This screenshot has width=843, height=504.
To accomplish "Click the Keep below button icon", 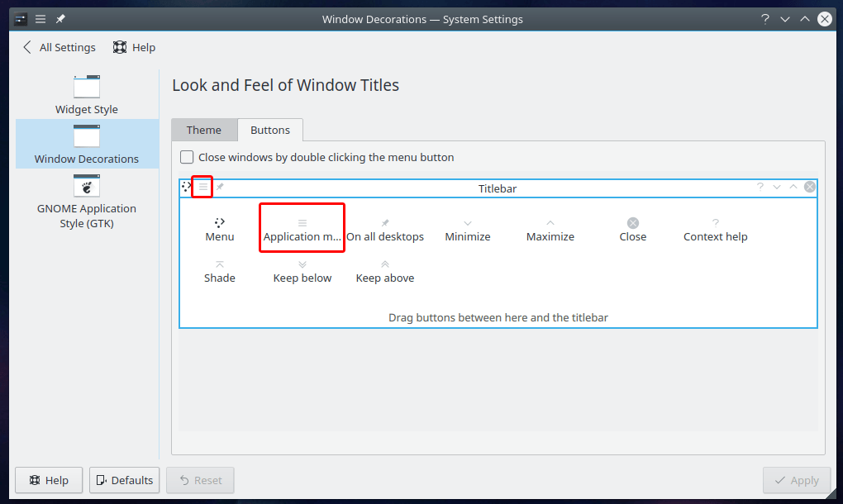I will point(302,265).
